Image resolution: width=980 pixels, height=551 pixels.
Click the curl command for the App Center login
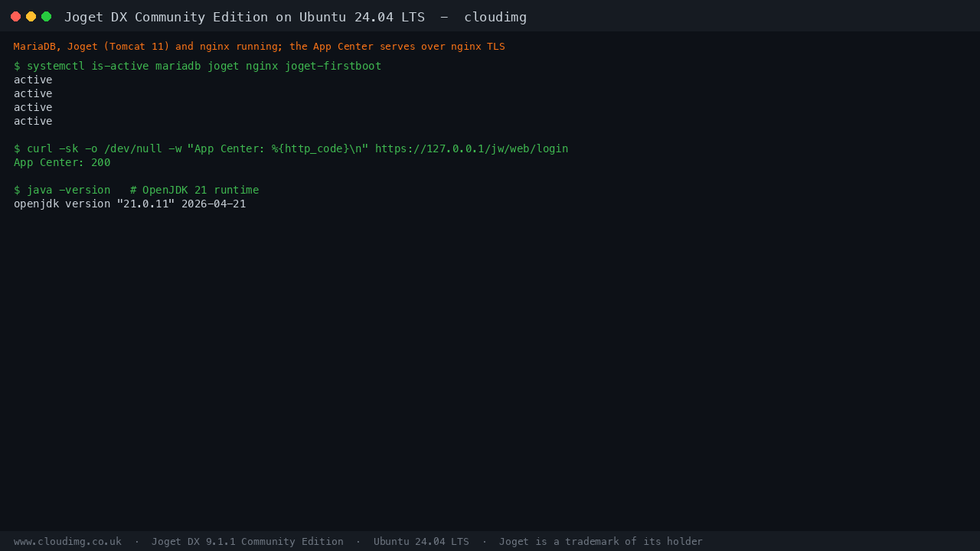point(291,148)
